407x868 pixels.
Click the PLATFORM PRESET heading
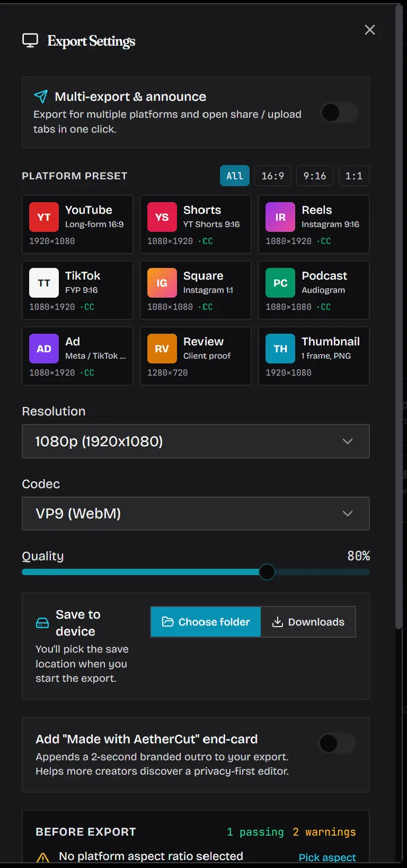75,176
